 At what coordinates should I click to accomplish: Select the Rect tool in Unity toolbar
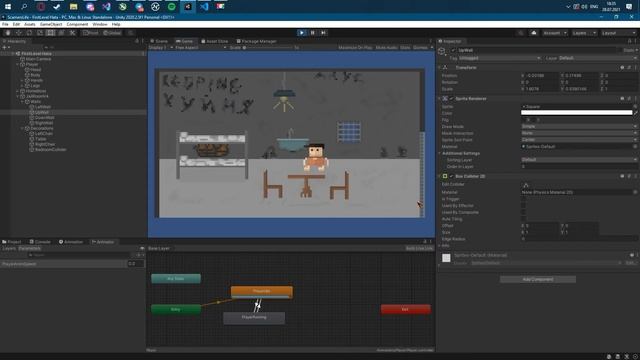click(50, 33)
